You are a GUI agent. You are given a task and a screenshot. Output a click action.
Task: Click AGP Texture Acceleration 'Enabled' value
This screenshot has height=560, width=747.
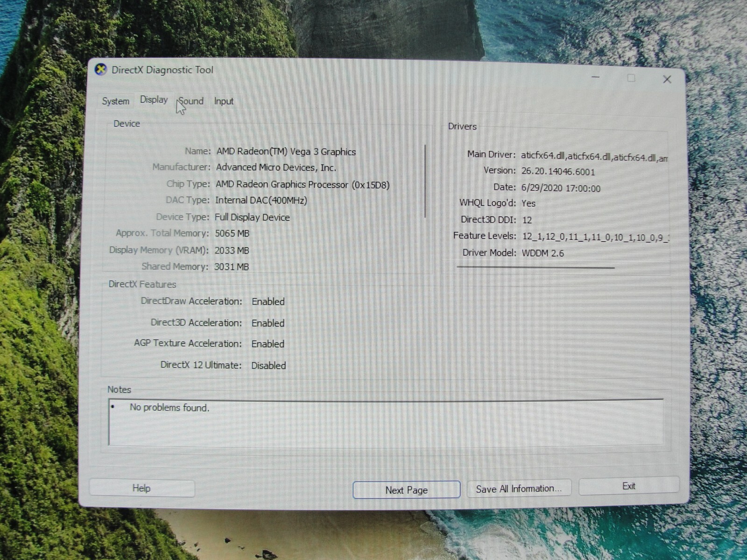click(268, 344)
